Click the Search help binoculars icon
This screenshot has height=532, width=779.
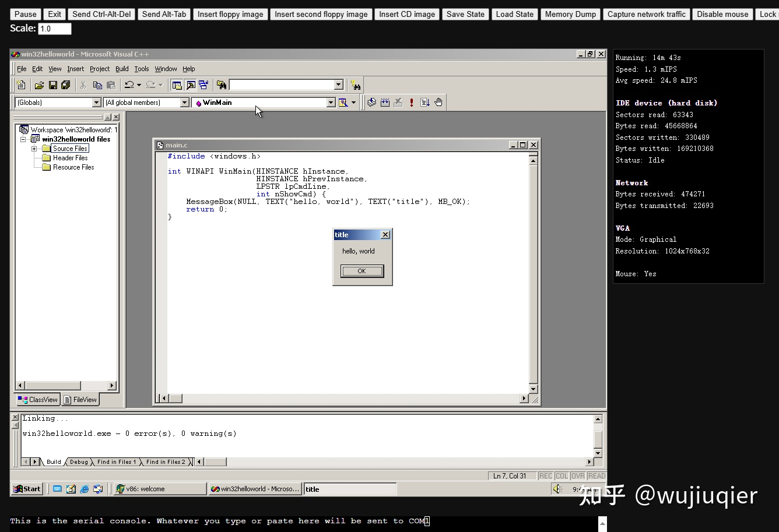[x=356, y=85]
